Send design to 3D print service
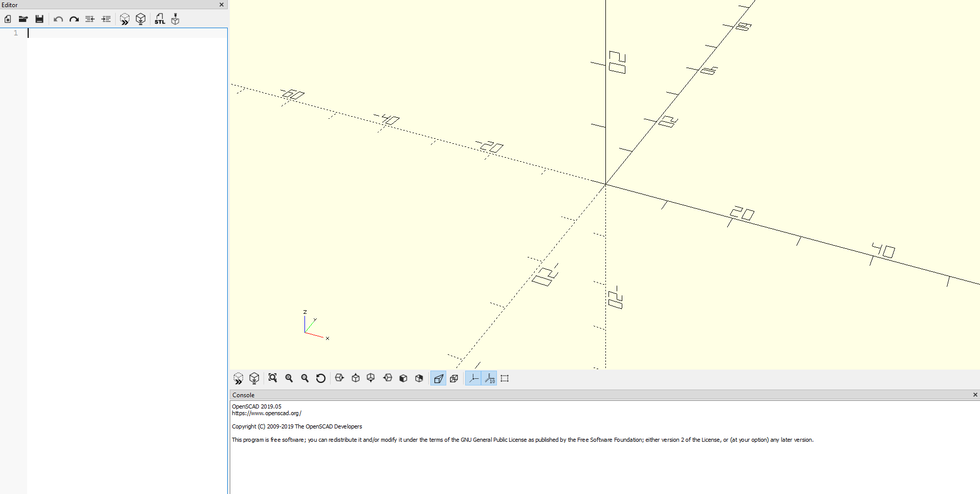The image size is (980, 494). 176,19
